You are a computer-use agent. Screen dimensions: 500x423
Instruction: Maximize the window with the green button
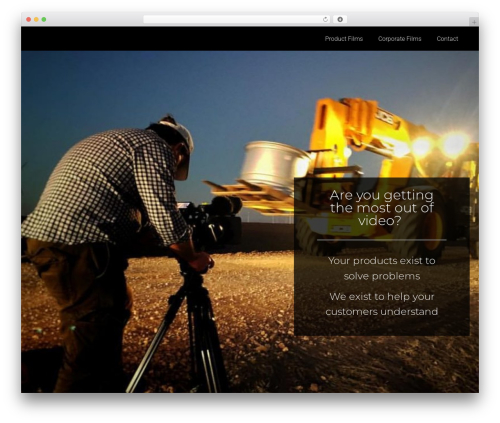[44, 19]
